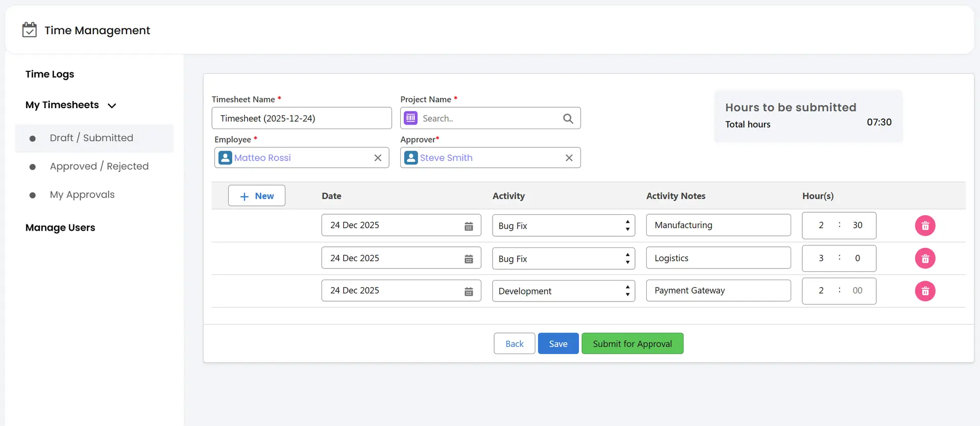Remove the Payment Gateway row
The width and height of the screenshot is (980, 426).
[925, 291]
